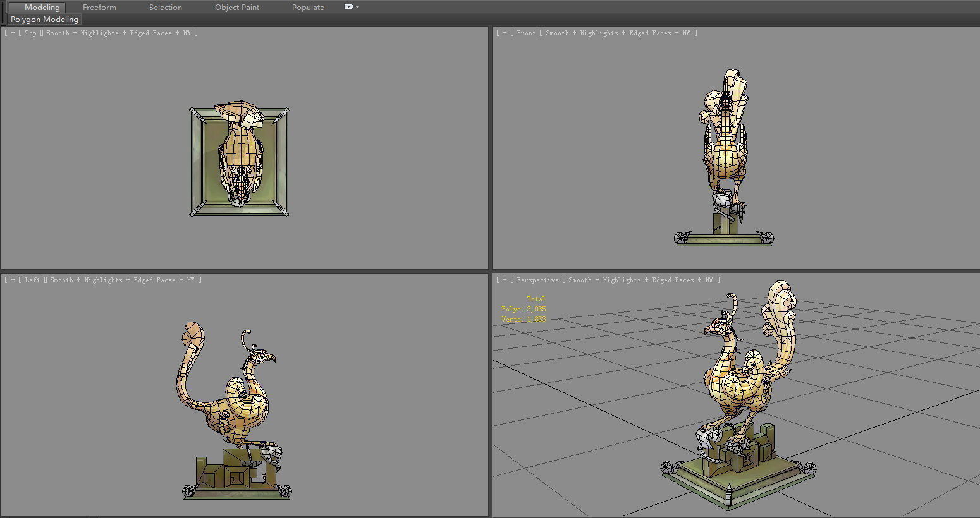Image resolution: width=980 pixels, height=518 pixels.
Task: Open the Perspective viewport [+] general menu
Action: [505, 280]
